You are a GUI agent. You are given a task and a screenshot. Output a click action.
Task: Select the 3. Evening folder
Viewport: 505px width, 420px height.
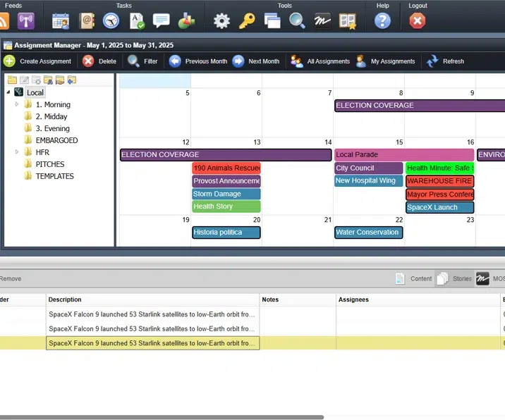52,128
